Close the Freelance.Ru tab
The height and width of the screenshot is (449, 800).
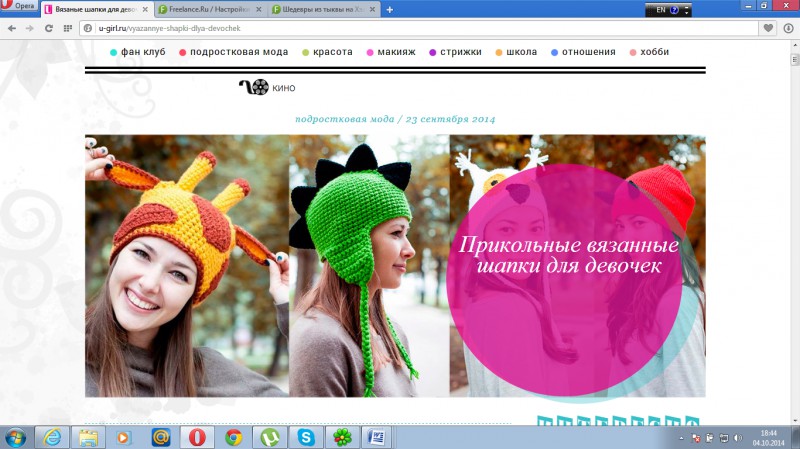pyautogui.click(x=259, y=10)
